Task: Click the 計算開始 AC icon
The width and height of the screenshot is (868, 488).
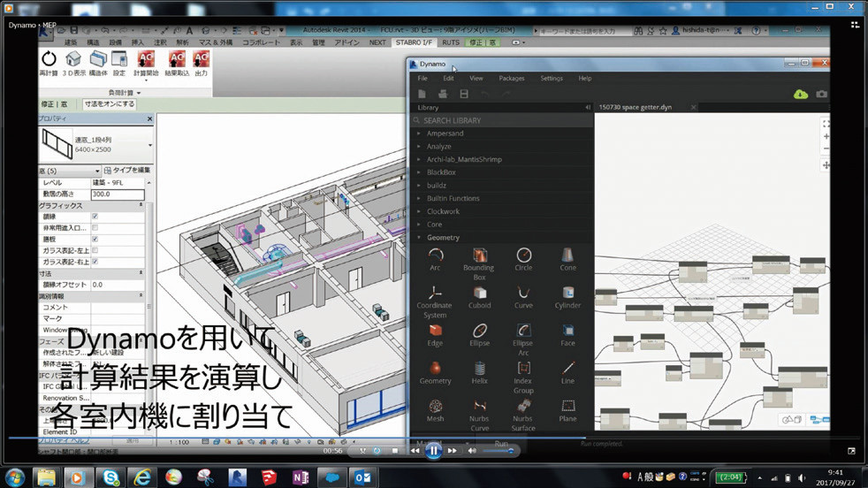Action: coord(146,58)
